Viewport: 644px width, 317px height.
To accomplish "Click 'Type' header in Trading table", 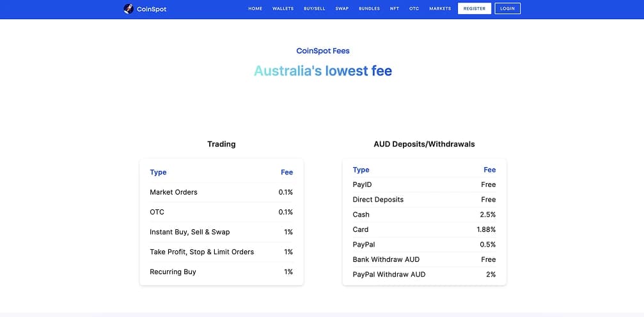I will click(x=158, y=172).
